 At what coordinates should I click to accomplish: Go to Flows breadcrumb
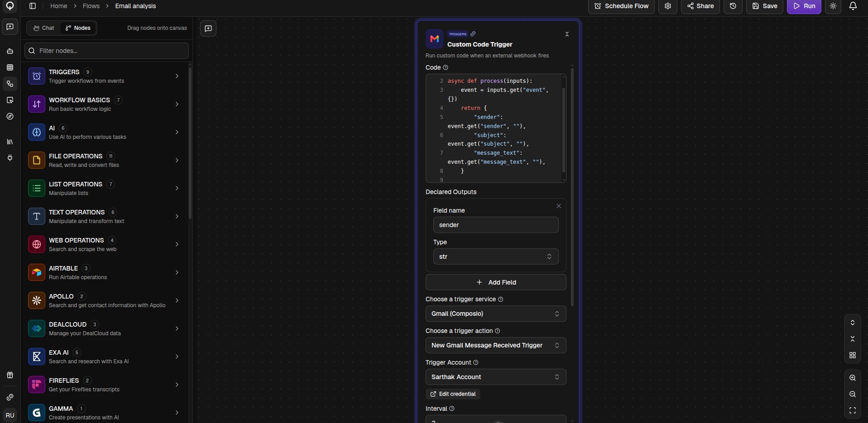click(91, 6)
